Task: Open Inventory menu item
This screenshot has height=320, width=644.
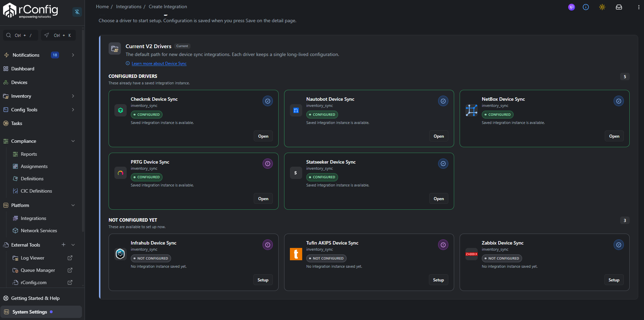Action: [x=21, y=96]
